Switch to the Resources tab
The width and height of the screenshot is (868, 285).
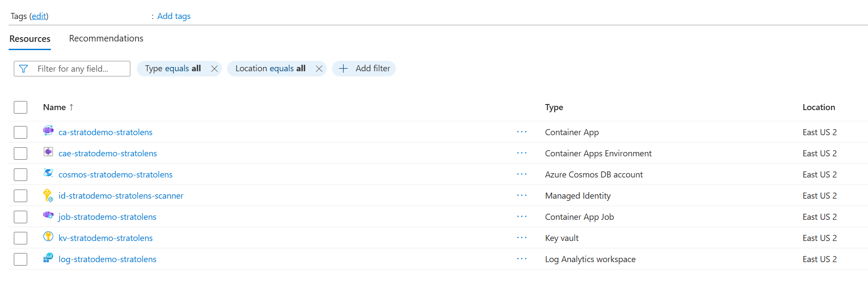pyautogui.click(x=30, y=39)
